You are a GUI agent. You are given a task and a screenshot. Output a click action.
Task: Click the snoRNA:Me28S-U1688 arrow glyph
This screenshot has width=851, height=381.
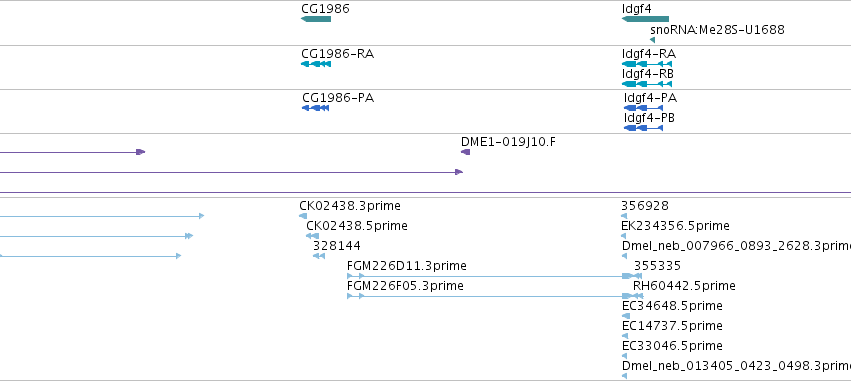[652, 40]
